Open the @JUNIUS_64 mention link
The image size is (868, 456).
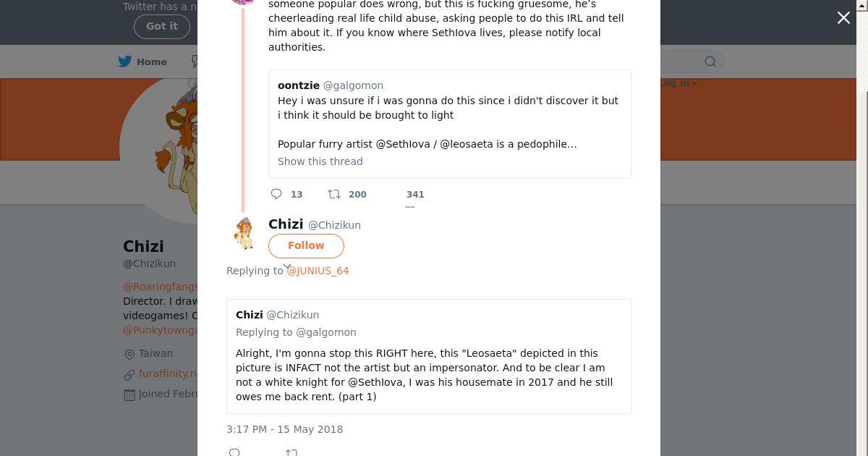coord(318,271)
